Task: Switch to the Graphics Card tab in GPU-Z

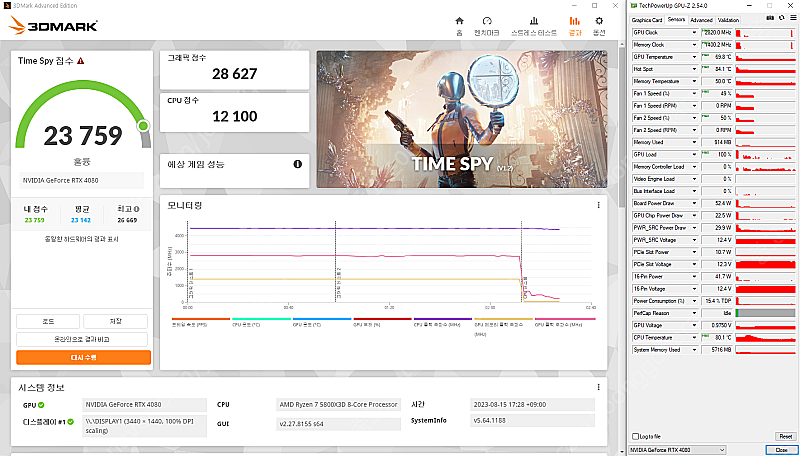Action: coord(647,20)
